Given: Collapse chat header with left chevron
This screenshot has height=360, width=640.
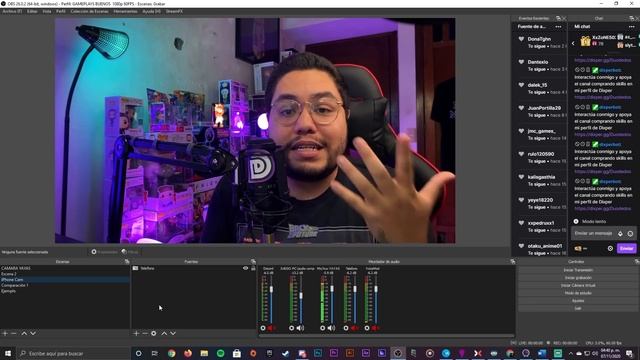Looking at the screenshot, I should pyautogui.click(x=573, y=42).
